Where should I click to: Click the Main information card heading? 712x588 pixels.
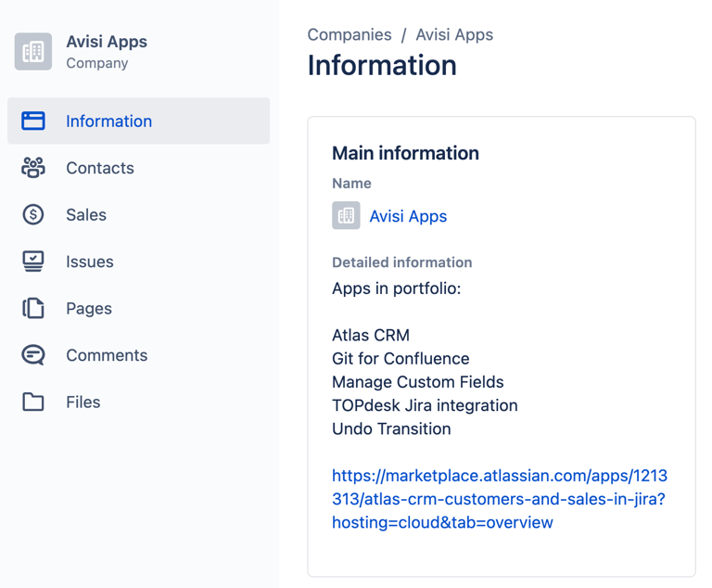[405, 154]
